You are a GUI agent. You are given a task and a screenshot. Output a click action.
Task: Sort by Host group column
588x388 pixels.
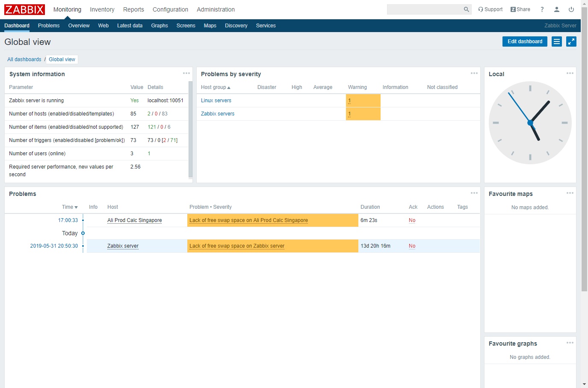(216, 87)
